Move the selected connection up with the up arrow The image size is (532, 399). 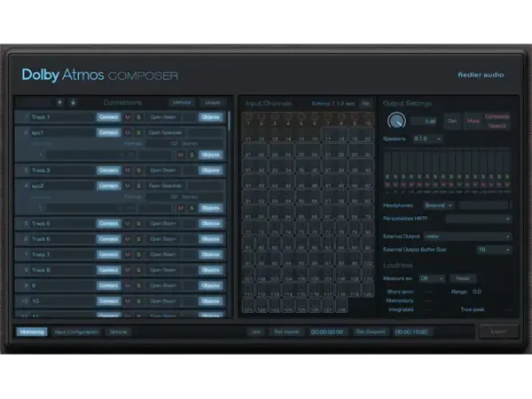tap(60, 103)
